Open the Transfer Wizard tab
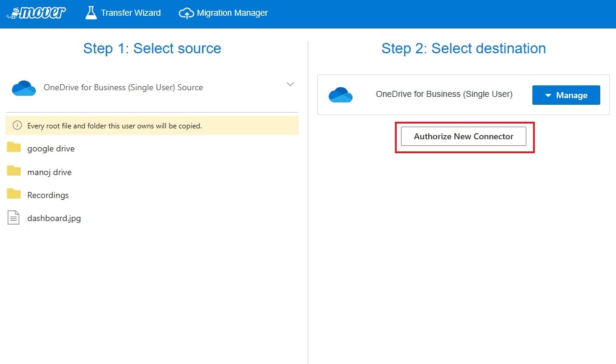 click(x=123, y=13)
